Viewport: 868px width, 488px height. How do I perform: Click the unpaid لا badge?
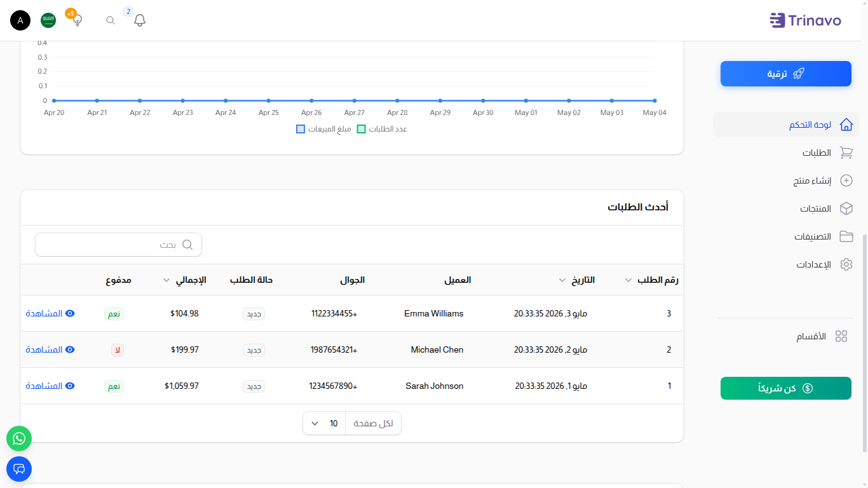[x=117, y=350]
